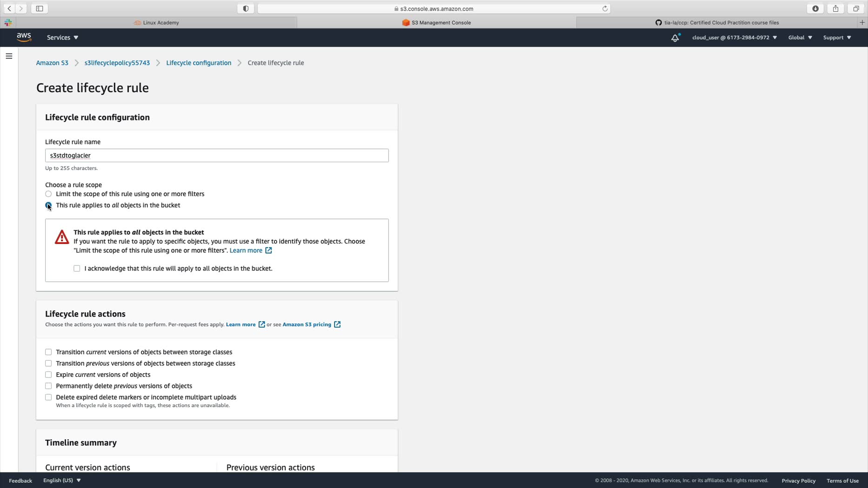Open the Amazon S3 pricing external-link icon

coord(337,324)
